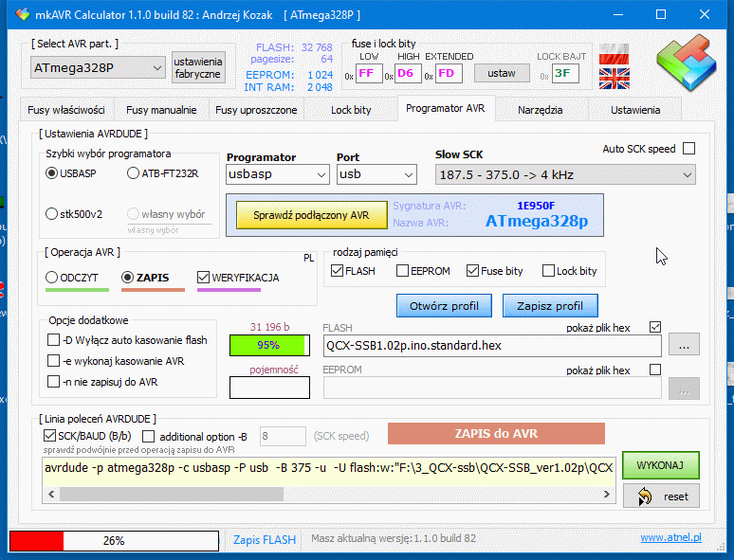Viewport: 734px width, 560px height.
Task: Click the mkAVR colorful logo image
Action: (x=686, y=63)
